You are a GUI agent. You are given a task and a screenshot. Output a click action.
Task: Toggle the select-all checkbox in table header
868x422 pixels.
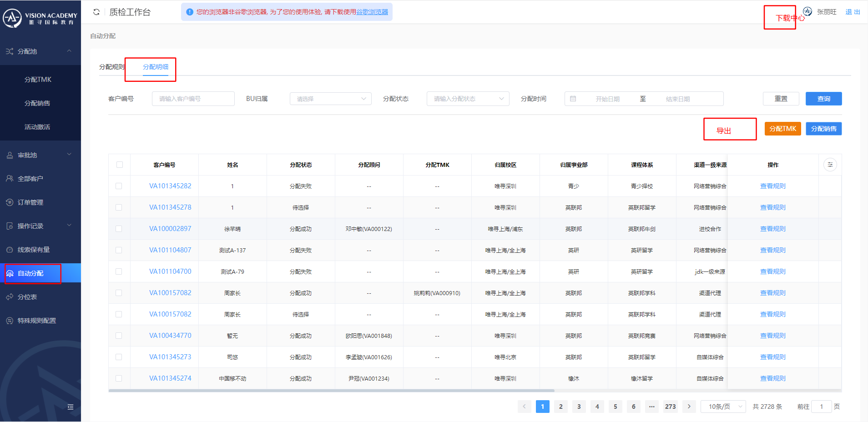coord(120,165)
